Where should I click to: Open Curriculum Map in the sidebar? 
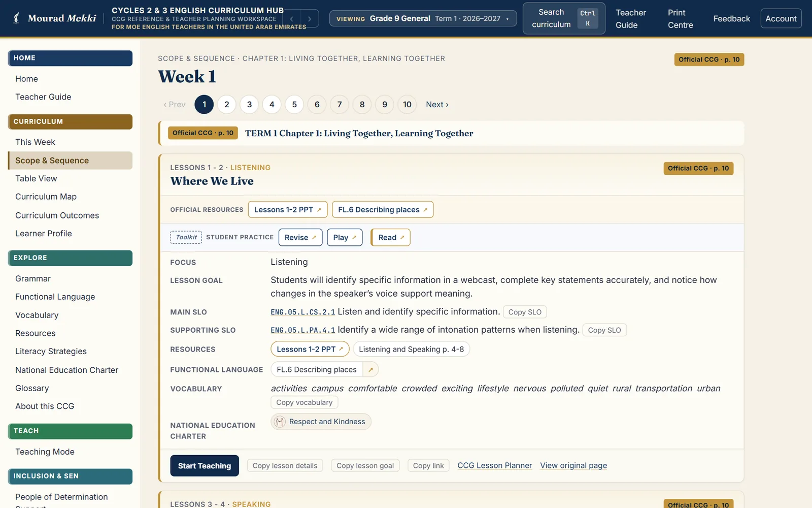[46, 197]
